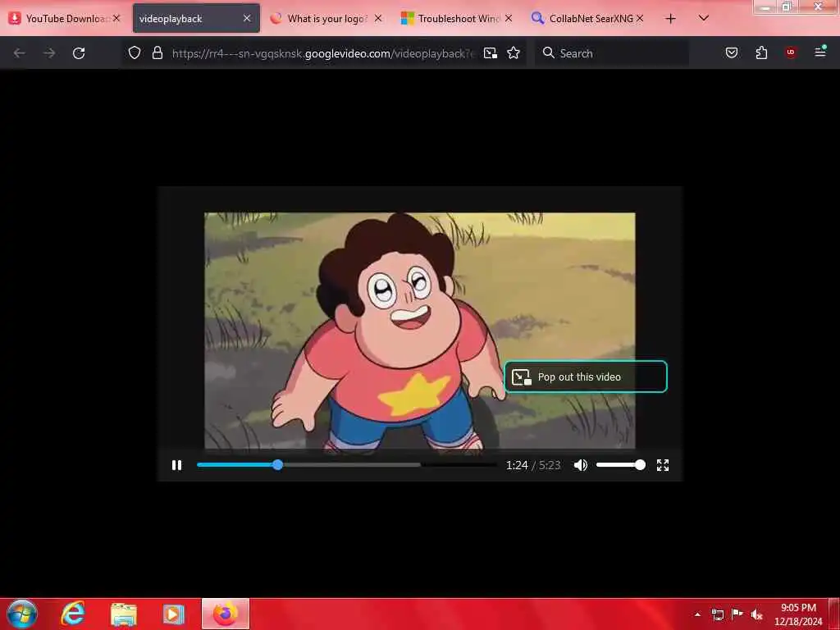Image resolution: width=840 pixels, height=630 pixels.
Task: Click the Firefox taskbar button
Action: [226, 614]
